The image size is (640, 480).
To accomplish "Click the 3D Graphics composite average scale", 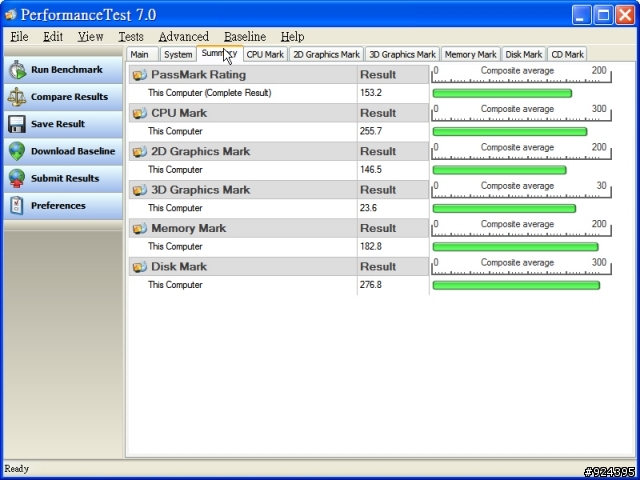I will (x=521, y=190).
